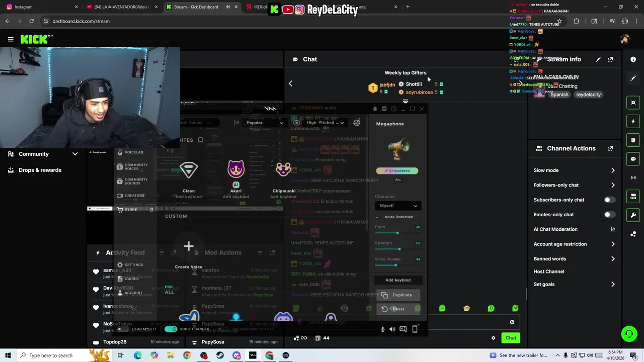Toggle the chat bubble sidebar widget
The width and height of the screenshot is (644, 362).
coord(633,159)
